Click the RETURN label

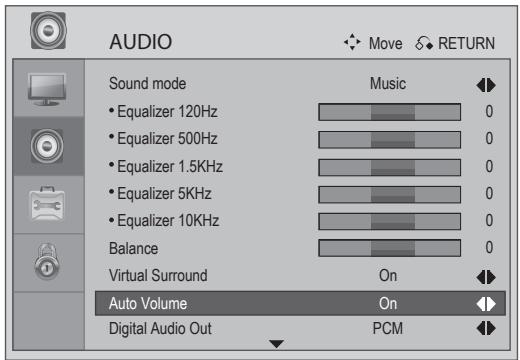[467, 43]
